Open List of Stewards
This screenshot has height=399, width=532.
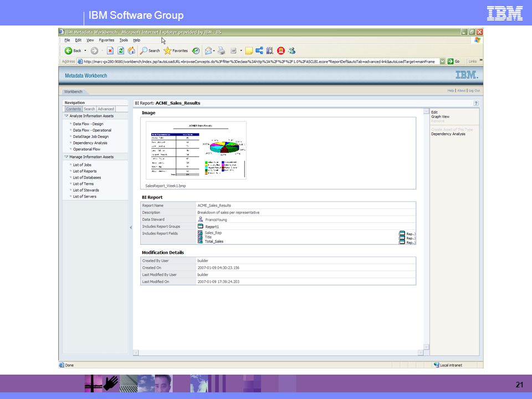tap(86, 190)
